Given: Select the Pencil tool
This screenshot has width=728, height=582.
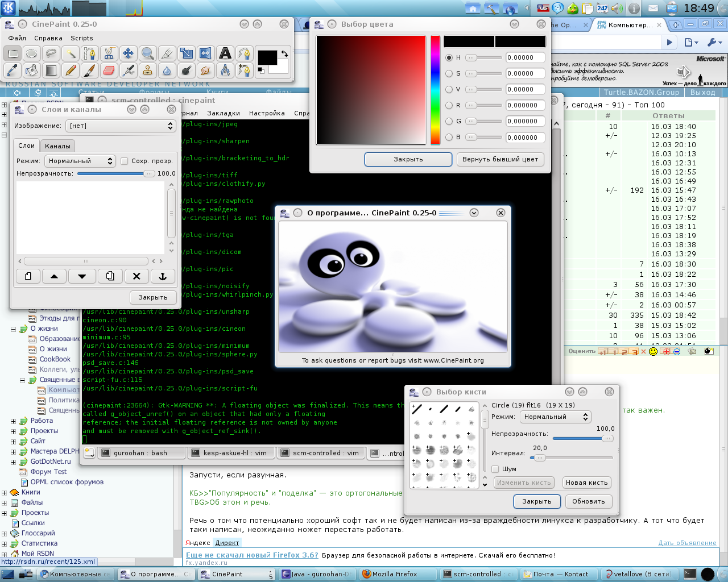Looking at the screenshot, I should pos(71,70).
